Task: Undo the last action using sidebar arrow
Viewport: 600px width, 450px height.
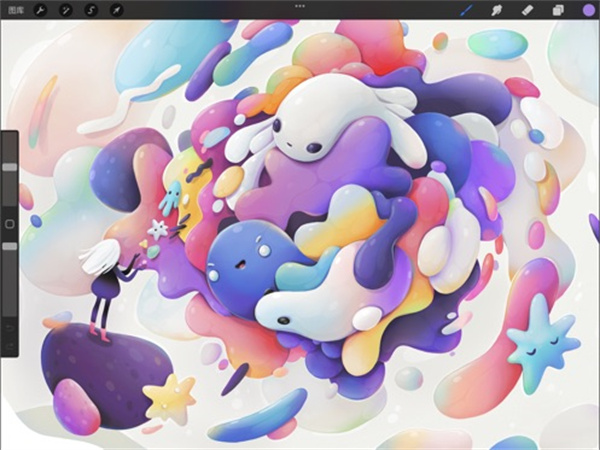Action: [9, 326]
